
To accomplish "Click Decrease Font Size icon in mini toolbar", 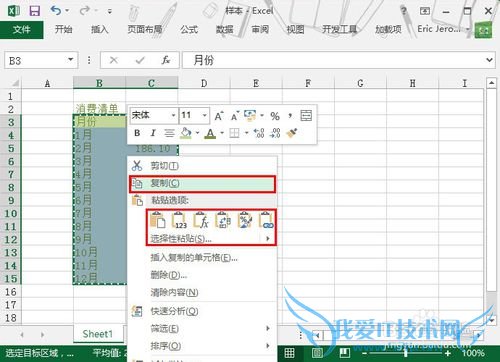I will (x=235, y=116).
